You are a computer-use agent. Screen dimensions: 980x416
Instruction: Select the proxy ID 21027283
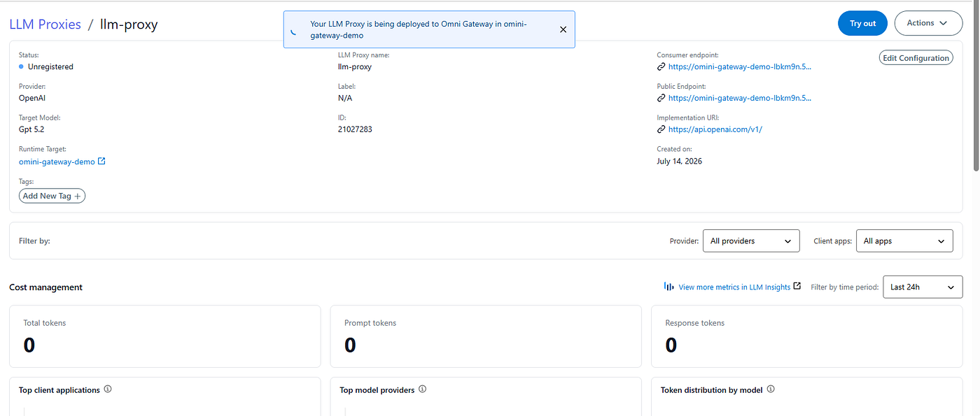click(355, 130)
